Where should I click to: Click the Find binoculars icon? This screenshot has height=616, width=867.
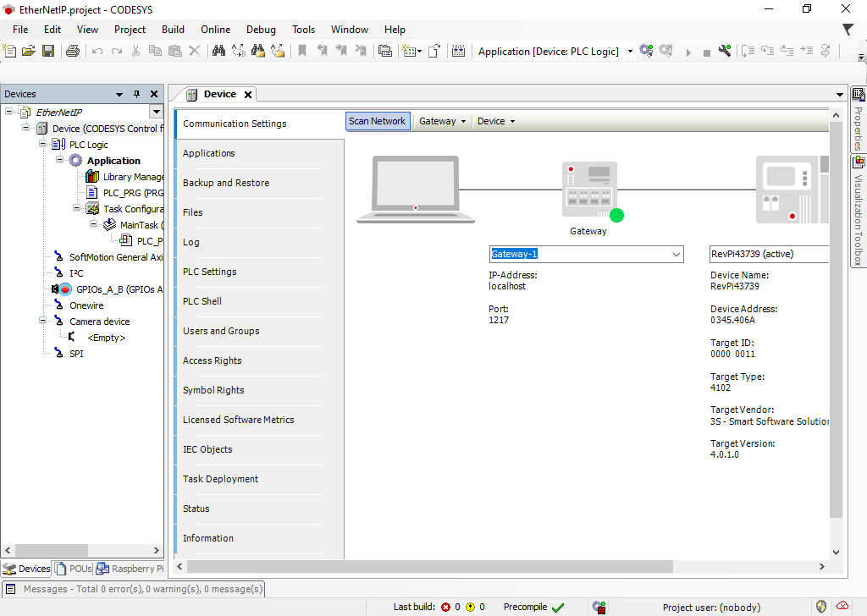[x=218, y=52]
